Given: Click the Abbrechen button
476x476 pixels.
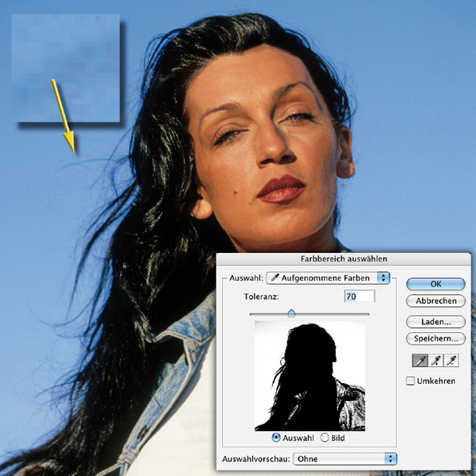Looking at the screenshot, I should point(436,300).
